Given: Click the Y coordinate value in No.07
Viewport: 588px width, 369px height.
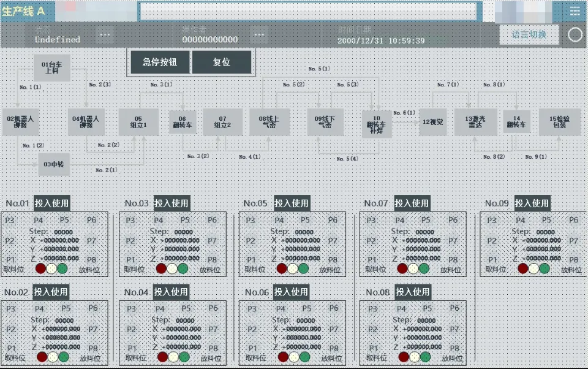Looking at the screenshot, I should (421, 249).
